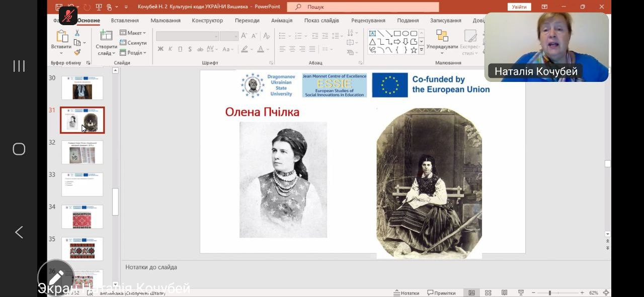Start slideshow from status bar icon
This screenshot has height=297, width=644.
(520, 293)
